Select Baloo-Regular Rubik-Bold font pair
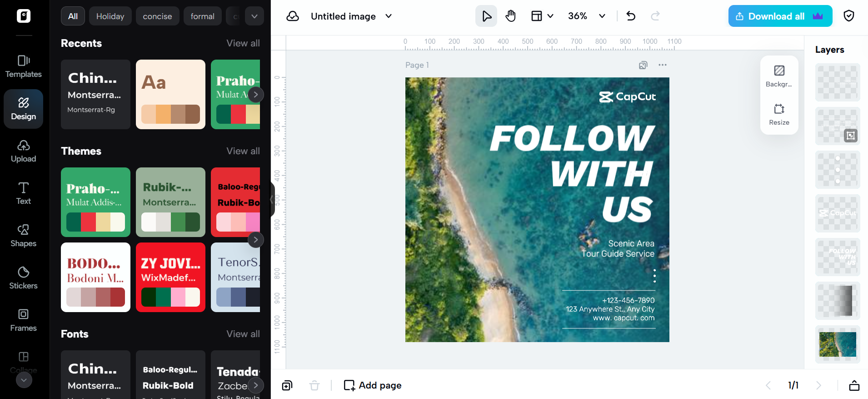 point(170,375)
